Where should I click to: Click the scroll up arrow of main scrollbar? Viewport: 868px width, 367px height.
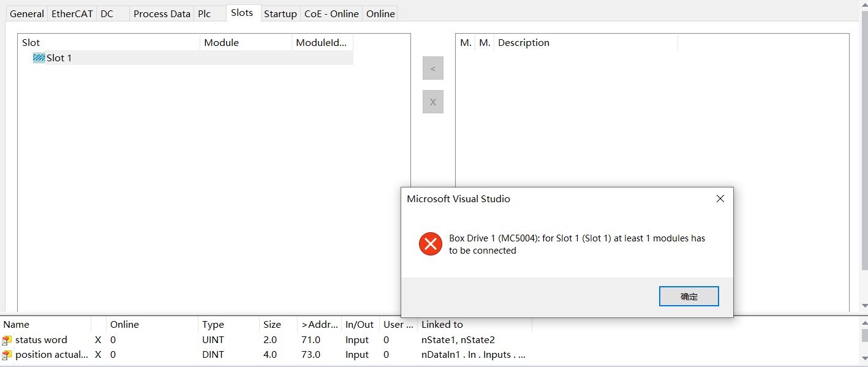tap(864, 6)
